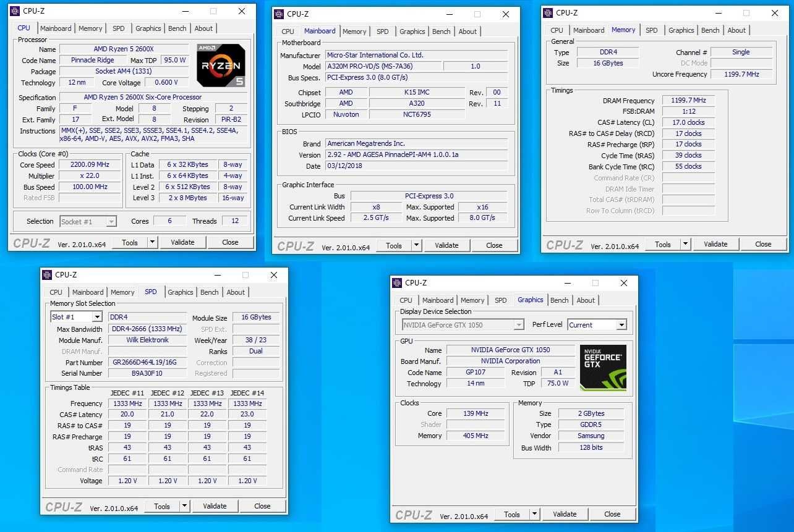Switch to Mainboard tab in CPU window

click(x=56, y=28)
